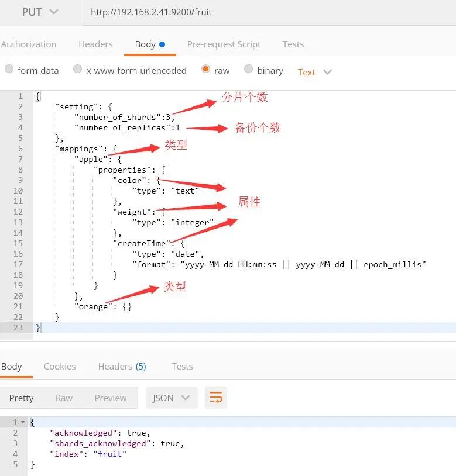Click the "orange": {} line

(103, 306)
